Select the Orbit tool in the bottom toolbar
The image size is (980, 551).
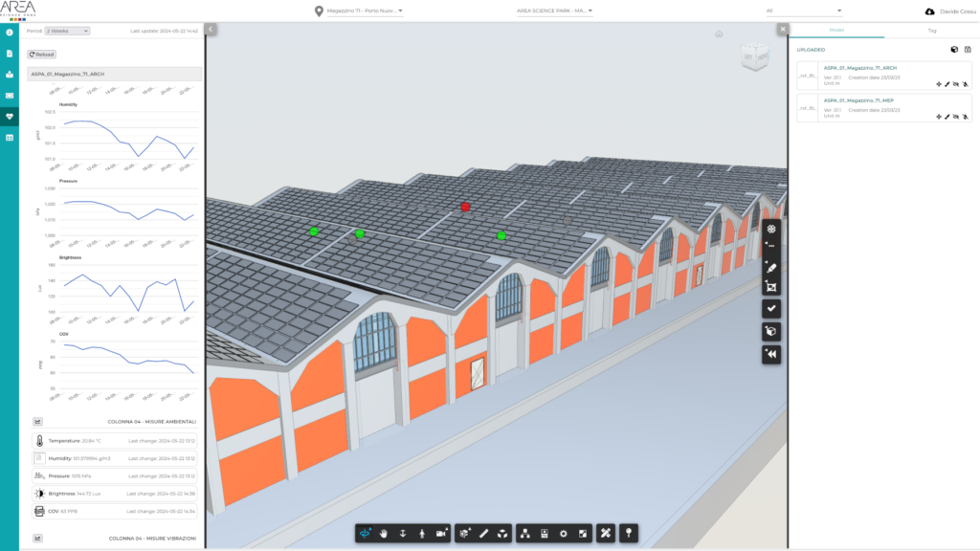tap(367, 534)
